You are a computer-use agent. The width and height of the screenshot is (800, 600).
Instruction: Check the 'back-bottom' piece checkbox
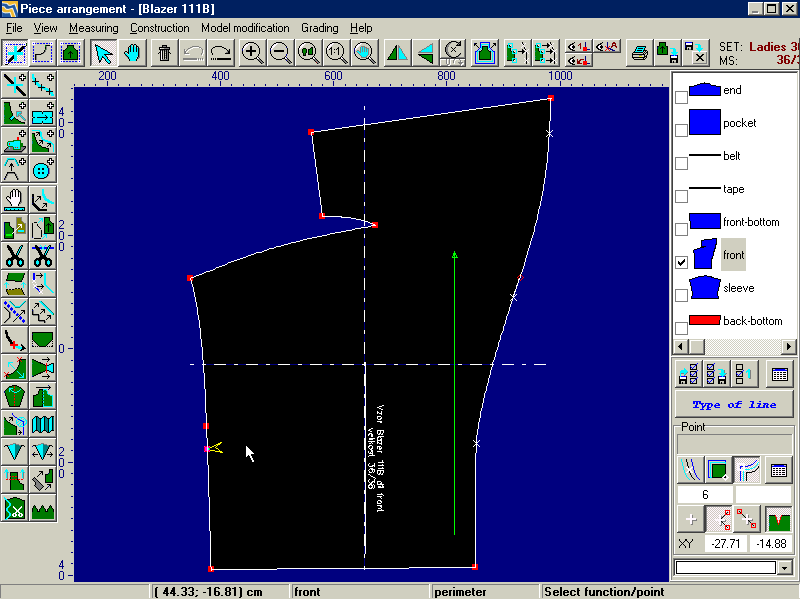(x=681, y=328)
